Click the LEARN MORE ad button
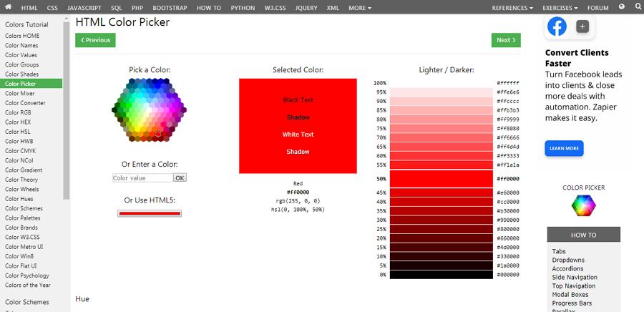Viewport: 644px width, 312px height. 564,149
